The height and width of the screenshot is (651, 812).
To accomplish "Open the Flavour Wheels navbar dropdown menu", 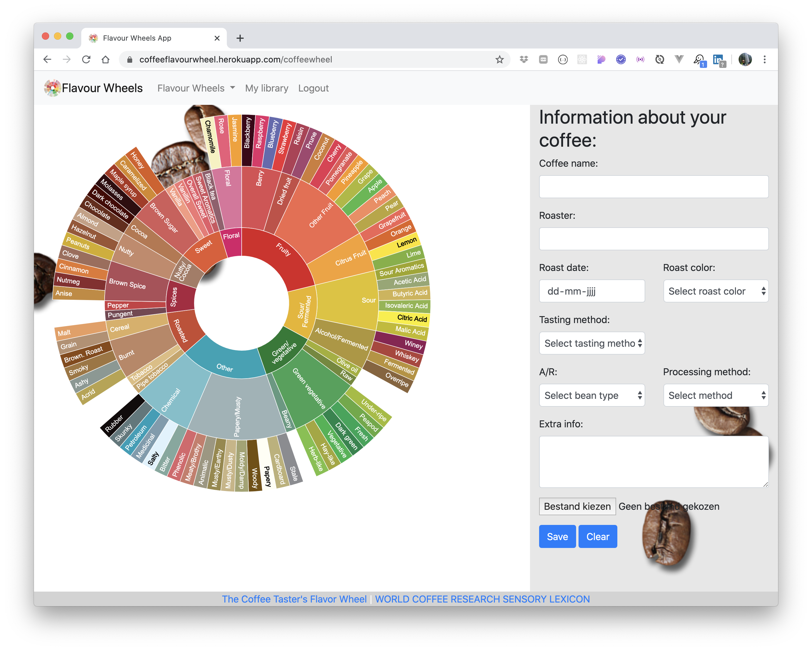I will [196, 88].
